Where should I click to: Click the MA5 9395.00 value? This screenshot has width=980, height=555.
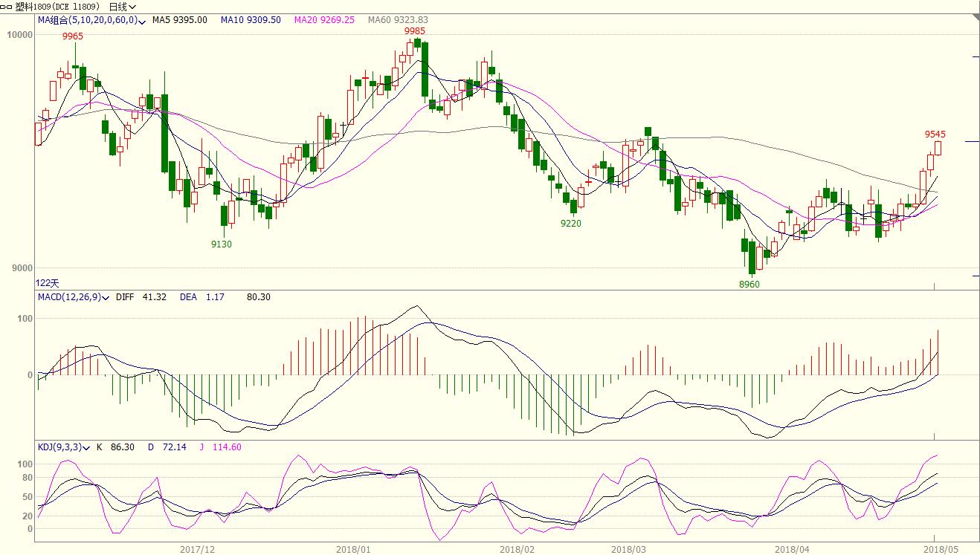(x=179, y=20)
